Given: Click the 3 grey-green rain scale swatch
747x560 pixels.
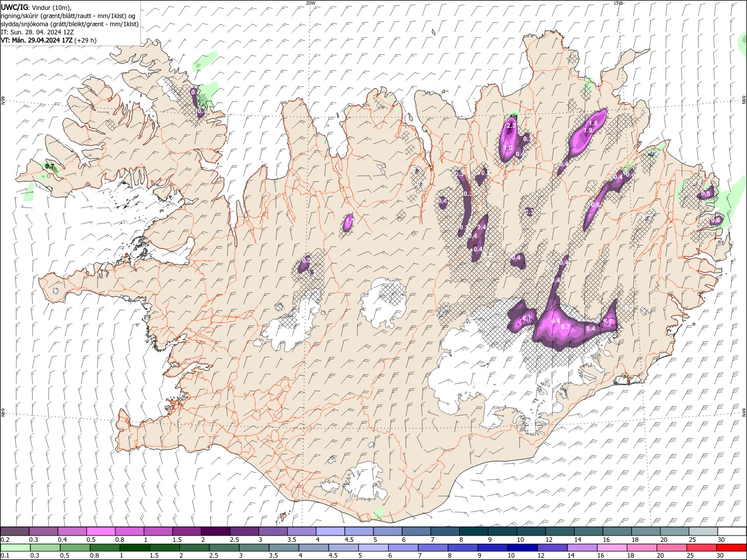Looking at the screenshot, I should click(x=254, y=548).
